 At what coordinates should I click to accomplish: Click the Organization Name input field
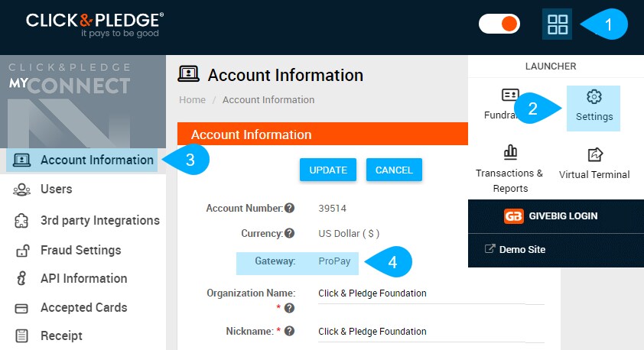tap(431, 293)
